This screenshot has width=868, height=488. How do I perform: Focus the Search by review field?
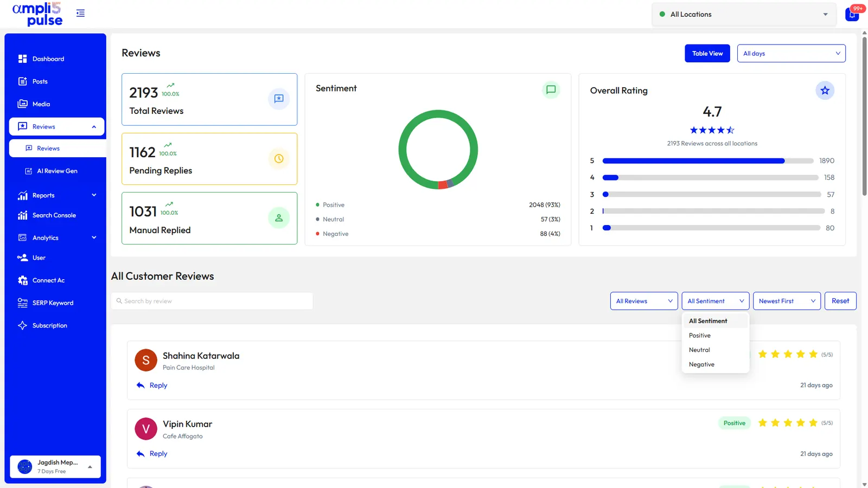tap(212, 301)
